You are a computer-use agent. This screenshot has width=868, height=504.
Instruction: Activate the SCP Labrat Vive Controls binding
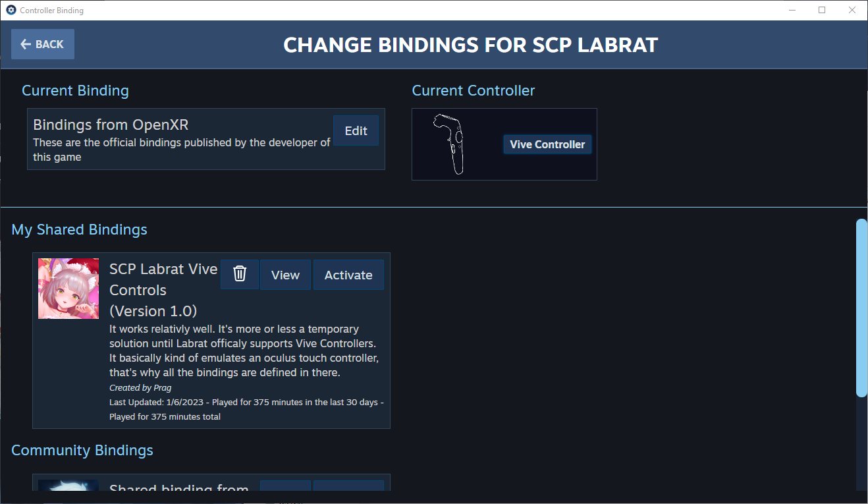[348, 275]
